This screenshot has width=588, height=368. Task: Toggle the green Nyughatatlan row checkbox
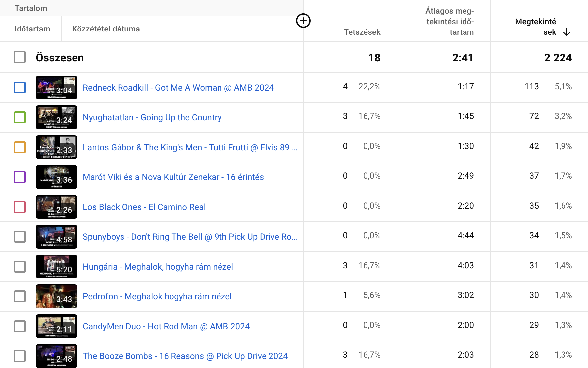point(20,117)
